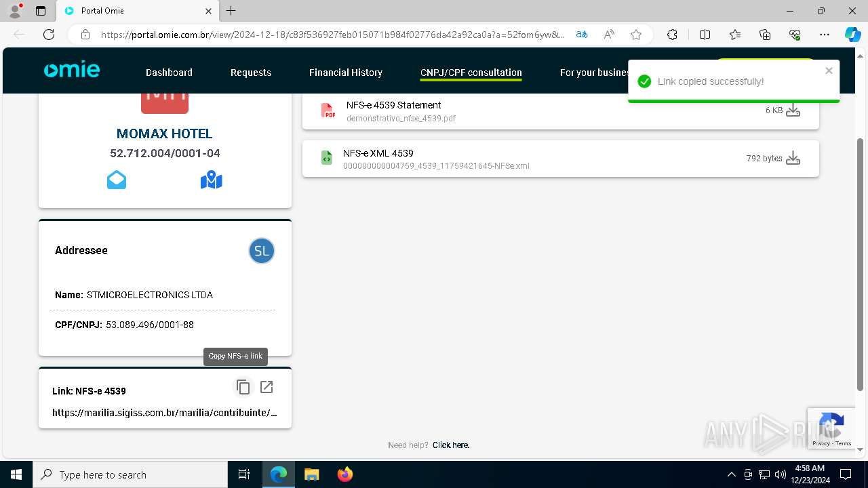Select STMICROELECTRONICS LTDA name text
This screenshot has height=488, width=868.
[150, 295]
